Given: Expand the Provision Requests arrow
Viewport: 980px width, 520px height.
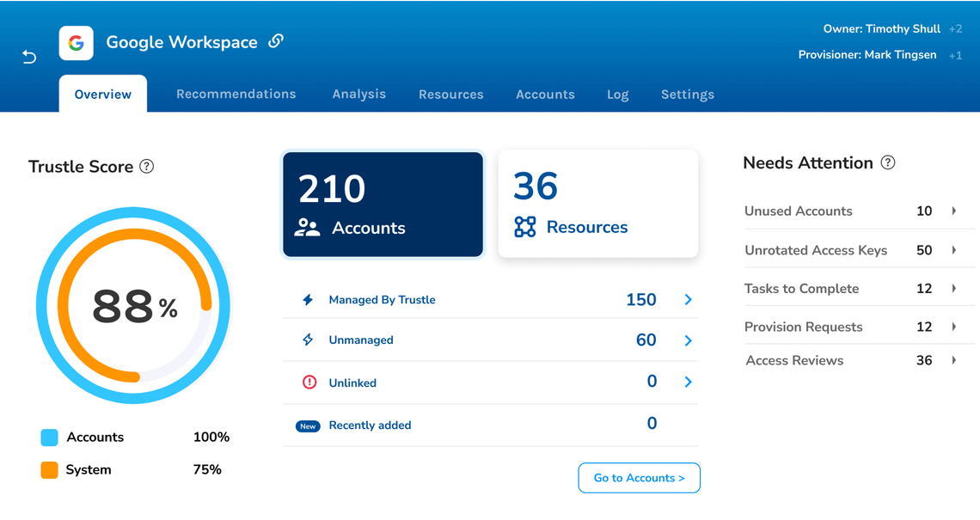Looking at the screenshot, I should 954,327.
